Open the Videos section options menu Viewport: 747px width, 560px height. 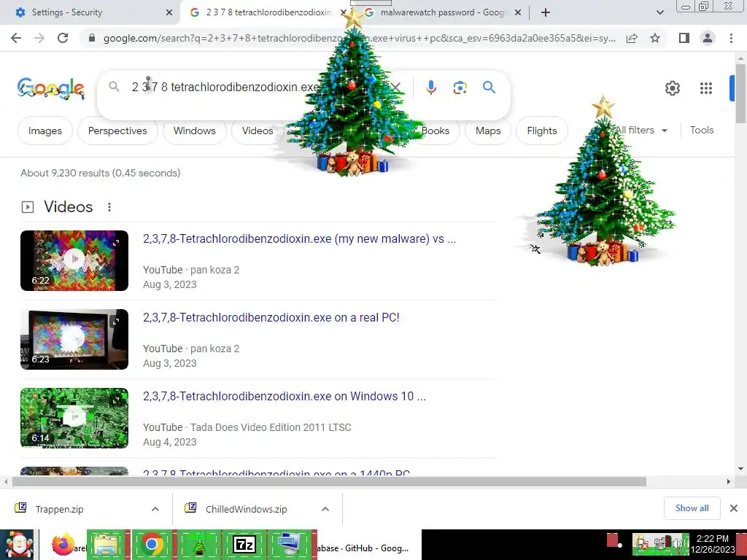coord(109,207)
